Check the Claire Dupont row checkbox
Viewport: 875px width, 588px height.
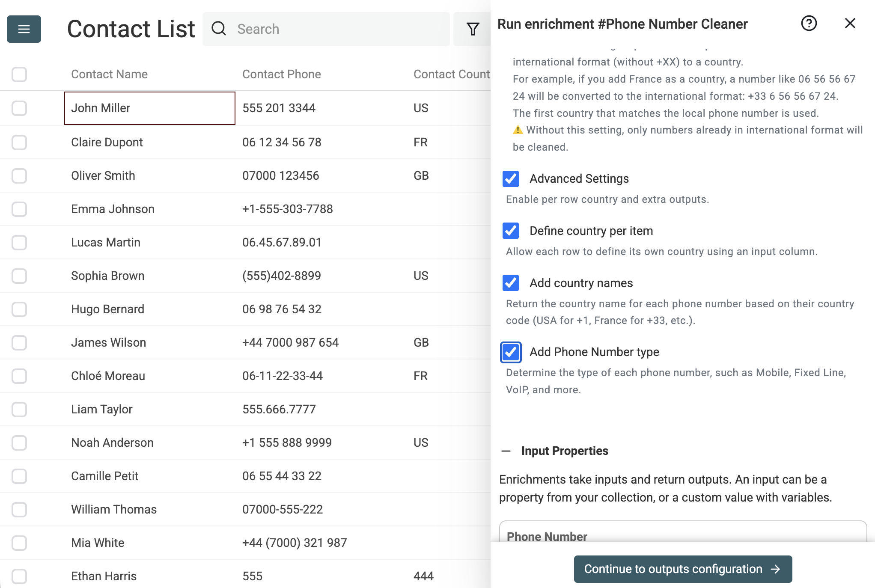point(19,143)
